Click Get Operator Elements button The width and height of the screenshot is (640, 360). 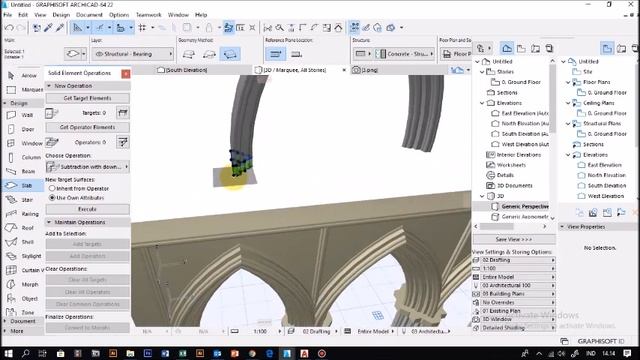tap(87, 127)
